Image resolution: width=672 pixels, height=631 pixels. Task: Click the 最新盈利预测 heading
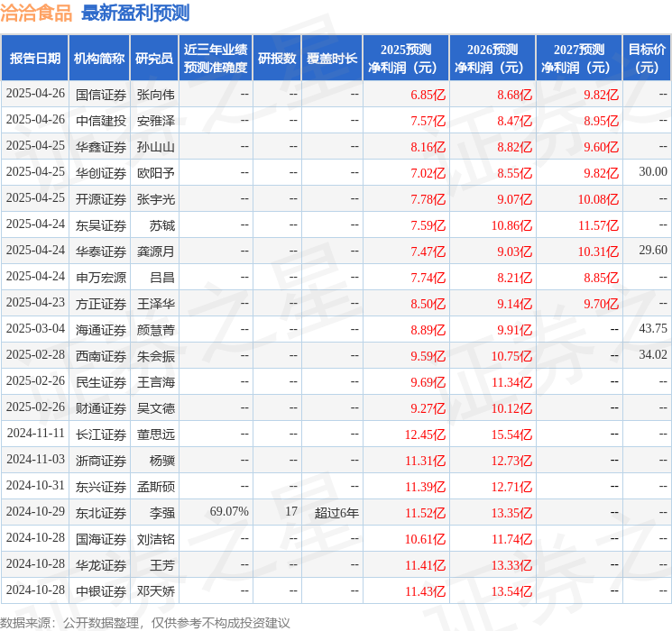pyautogui.click(x=135, y=13)
